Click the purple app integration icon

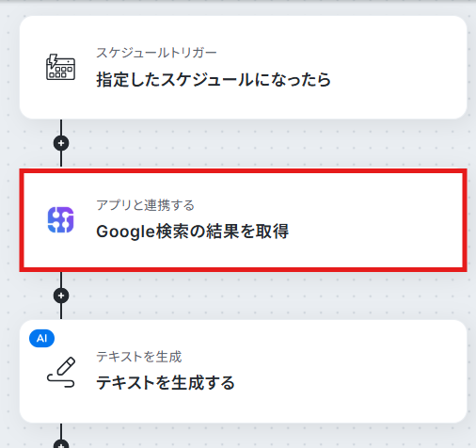[x=60, y=219]
